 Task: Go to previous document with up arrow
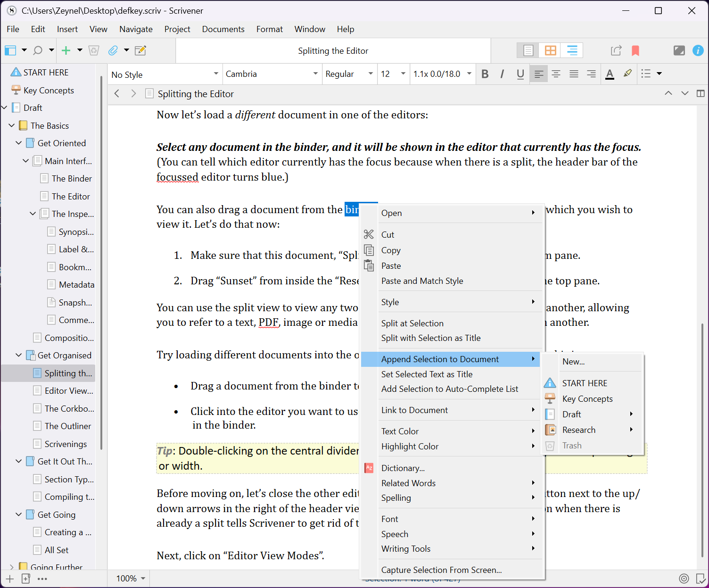(x=668, y=93)
